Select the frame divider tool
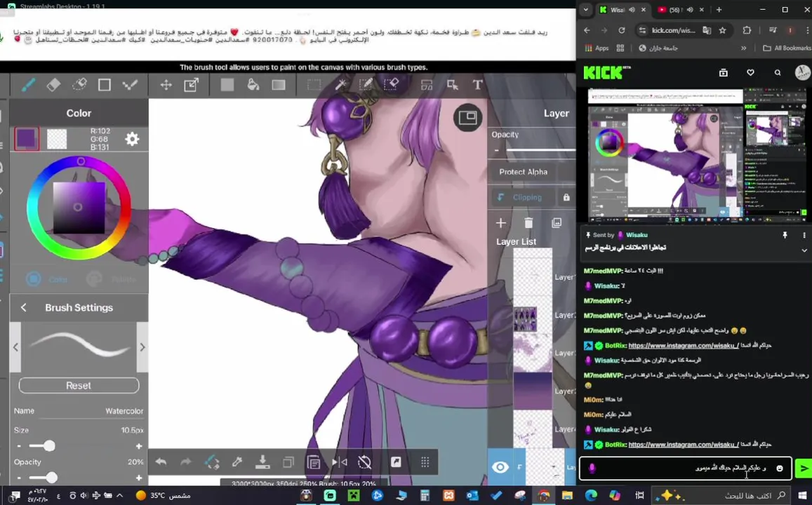Image resolution: width=812 pixels, height=505 pixels. [427, 85]
